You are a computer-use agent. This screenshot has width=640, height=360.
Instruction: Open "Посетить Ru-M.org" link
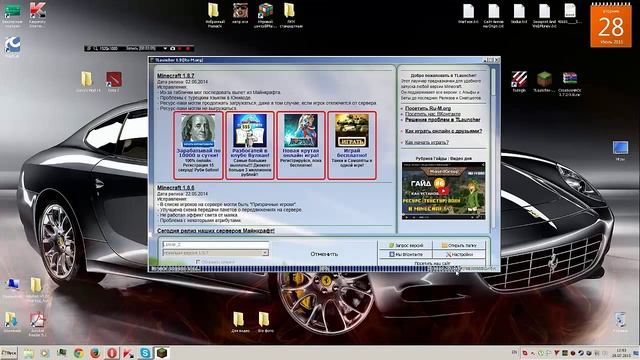(x=428, y=109)
